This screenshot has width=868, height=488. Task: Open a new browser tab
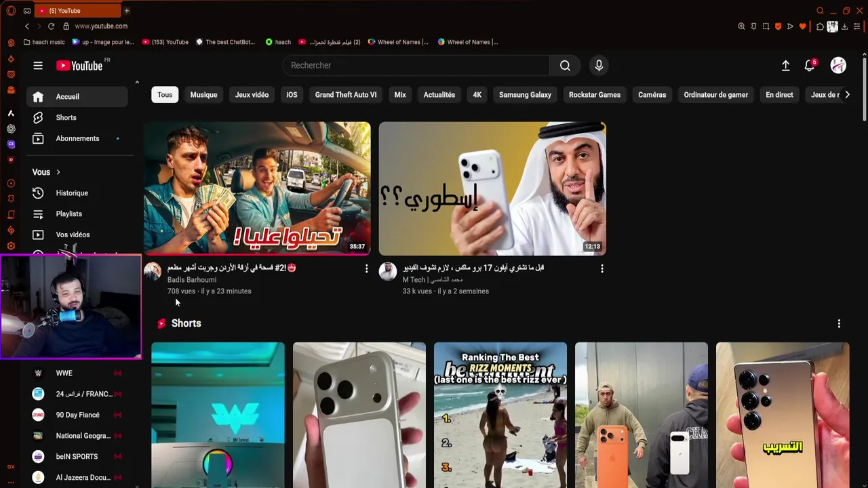(x=126, y=11)
